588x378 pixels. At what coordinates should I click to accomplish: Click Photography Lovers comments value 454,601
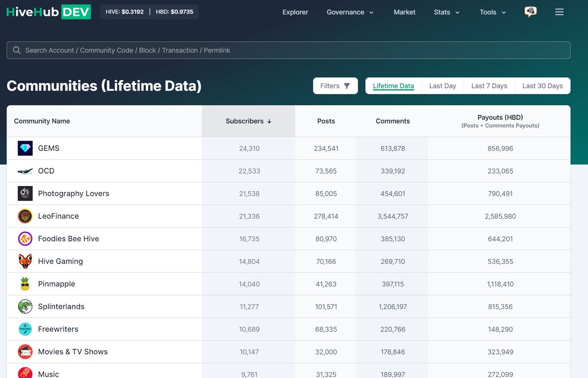392,193
